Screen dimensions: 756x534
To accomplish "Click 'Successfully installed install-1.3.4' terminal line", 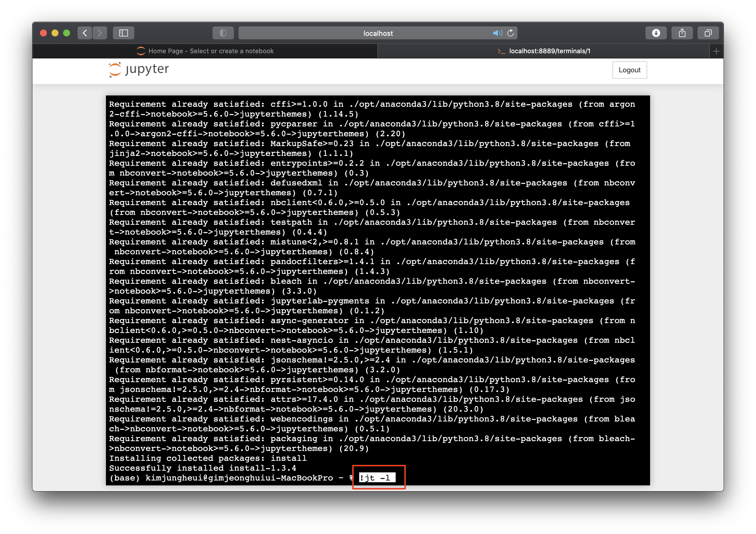I will tap(203, 468).
